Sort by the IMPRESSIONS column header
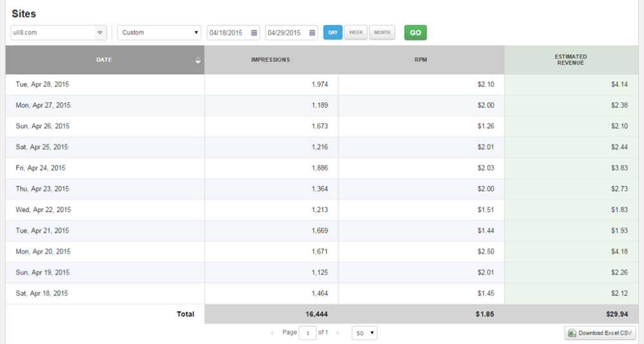Screen dimensions: 644x344 [x=270, y=60]
